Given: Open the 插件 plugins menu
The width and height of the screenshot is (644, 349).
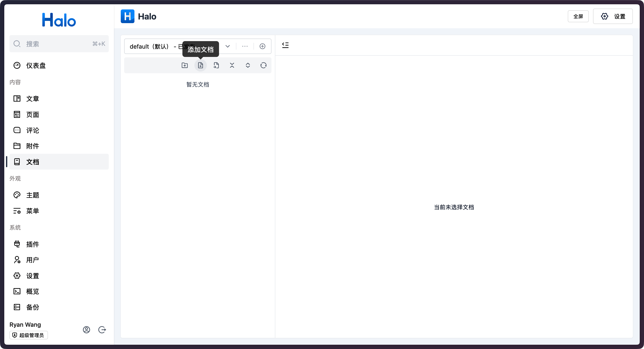Looking at the screenshot, I should pyautogui.click(x=33, y=244).
